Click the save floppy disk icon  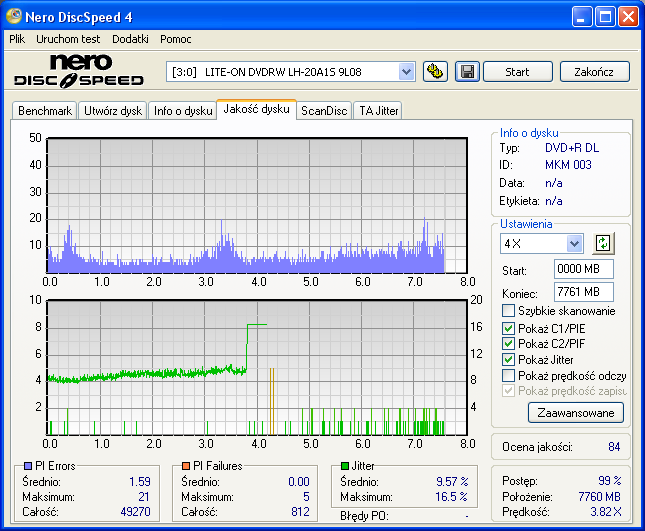coord(467,72)
